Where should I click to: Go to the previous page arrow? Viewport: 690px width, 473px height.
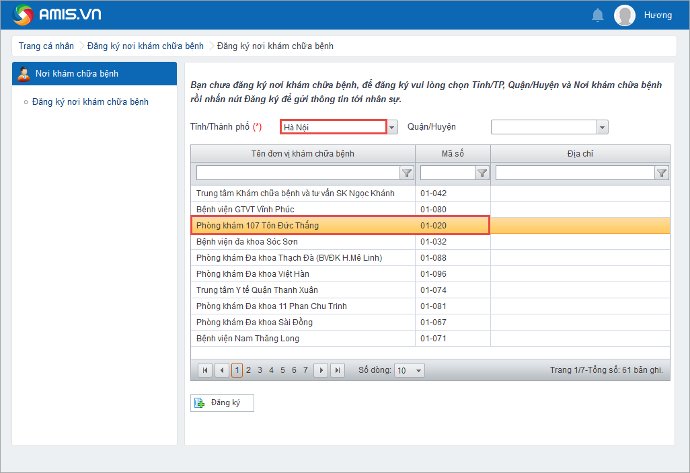click(222, 370)
